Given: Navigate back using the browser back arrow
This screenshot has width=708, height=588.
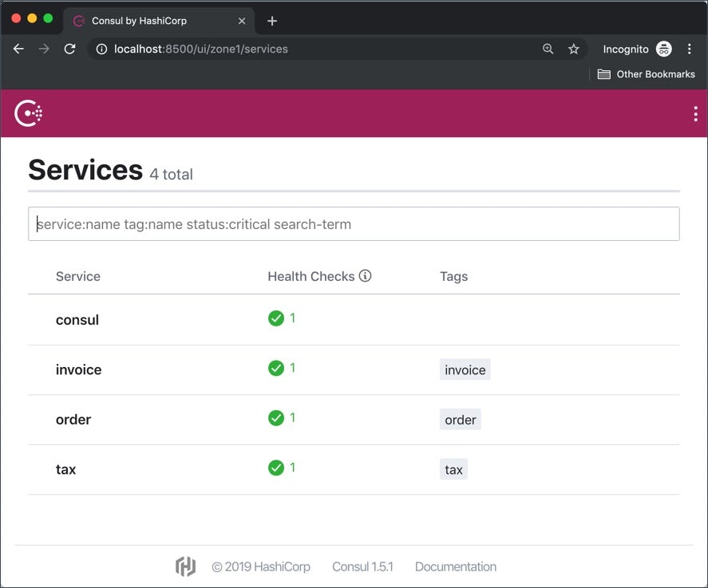Looking at the screenshot, I should pos(18,49).
